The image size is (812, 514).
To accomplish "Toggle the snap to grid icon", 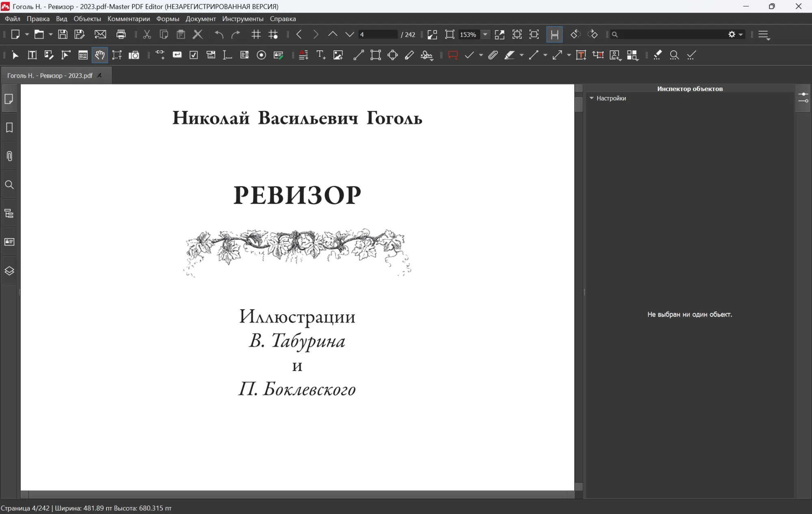I will (x=273, y=35).
